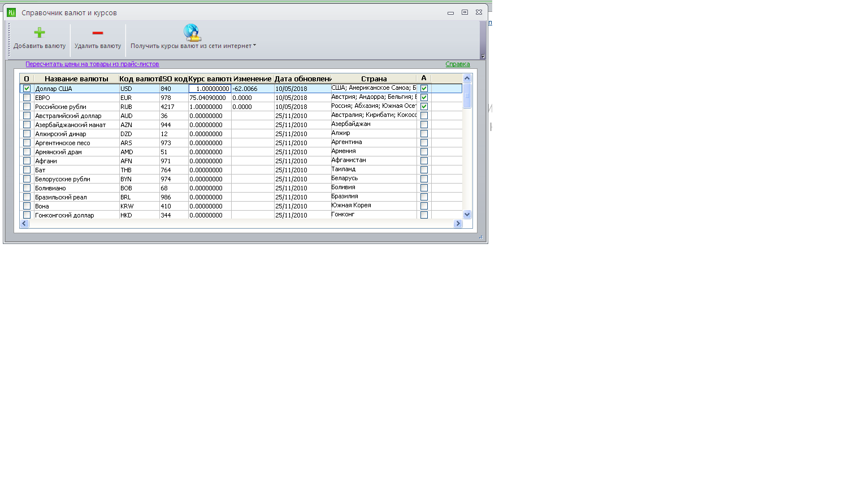Viewport: 868px width, 488px height.
Task: Check the O checkbox for ЕВРО
Action: pos(27,97)
